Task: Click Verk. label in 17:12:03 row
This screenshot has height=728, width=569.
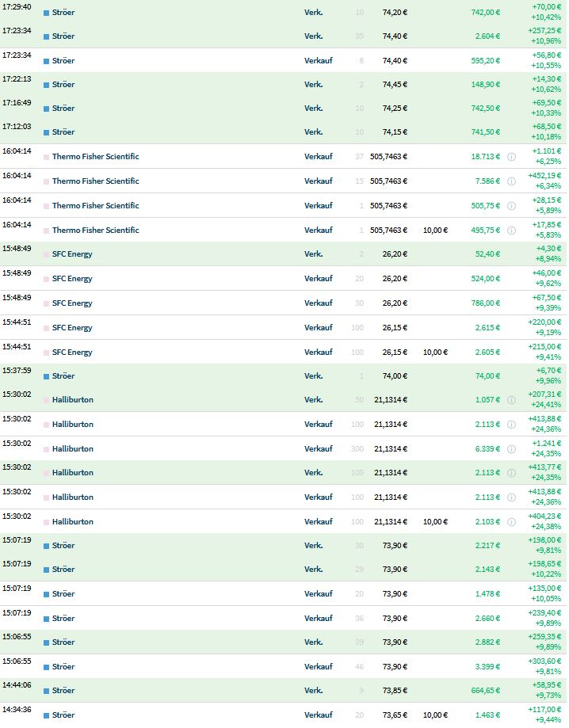Action: 314,132
